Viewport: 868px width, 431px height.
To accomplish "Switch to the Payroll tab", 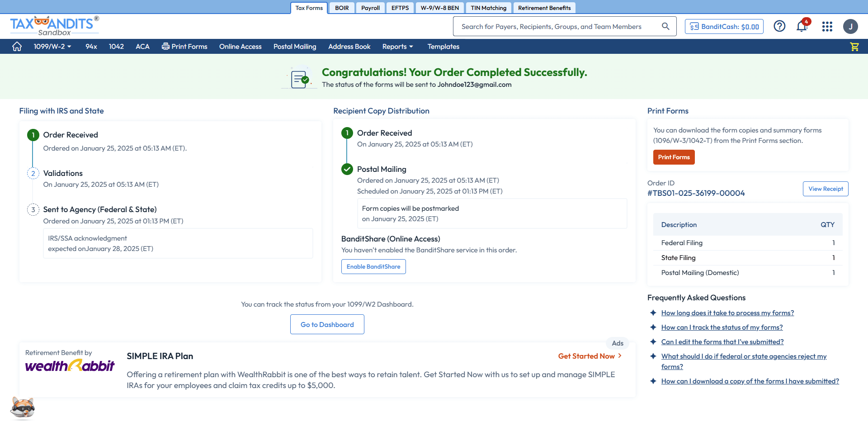I will [370, 8].
